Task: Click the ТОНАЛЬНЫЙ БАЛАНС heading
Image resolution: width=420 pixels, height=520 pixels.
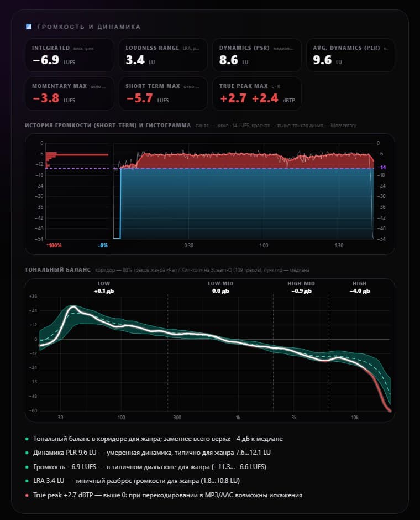Action: tap(57, 269)
